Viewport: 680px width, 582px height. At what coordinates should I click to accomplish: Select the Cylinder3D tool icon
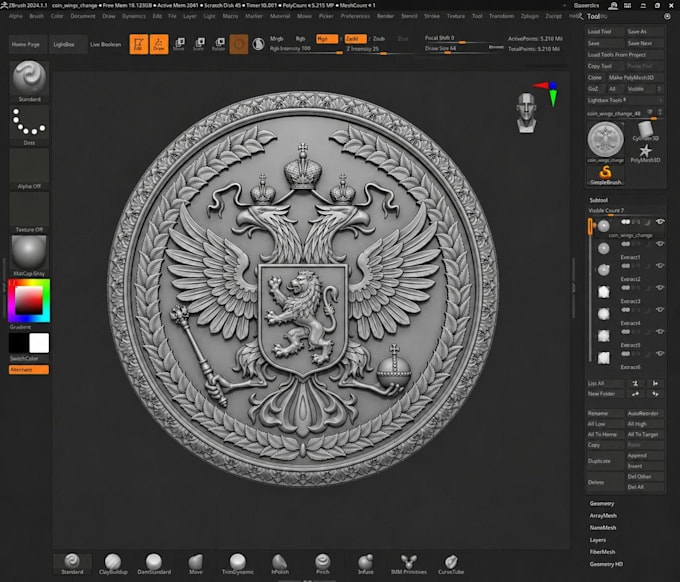645,131
